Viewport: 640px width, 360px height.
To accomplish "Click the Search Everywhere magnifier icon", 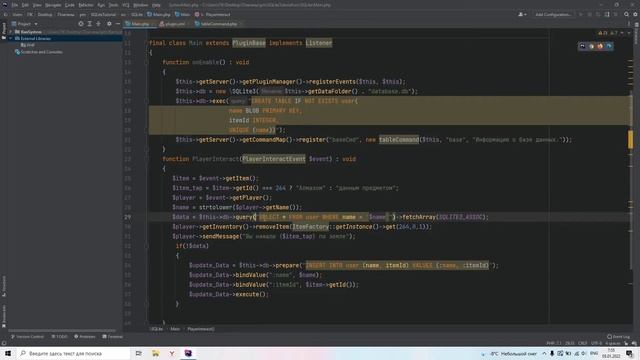I will [x=626, y=14].
